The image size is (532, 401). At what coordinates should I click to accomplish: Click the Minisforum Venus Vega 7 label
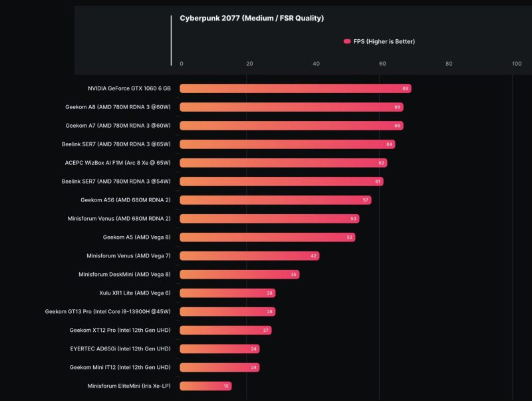tap(128, 256)
